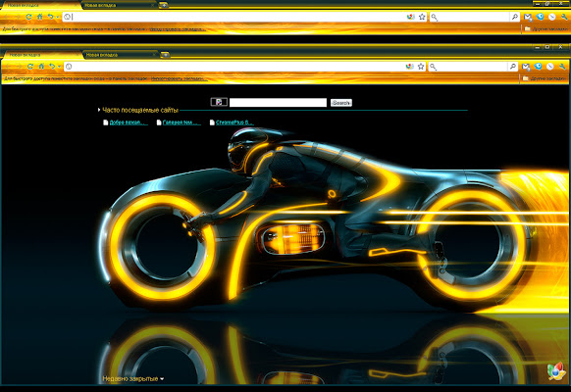571x392 pixels.
Task: Run search with magnifier button in top window
Action: click(x=514, y=17)
